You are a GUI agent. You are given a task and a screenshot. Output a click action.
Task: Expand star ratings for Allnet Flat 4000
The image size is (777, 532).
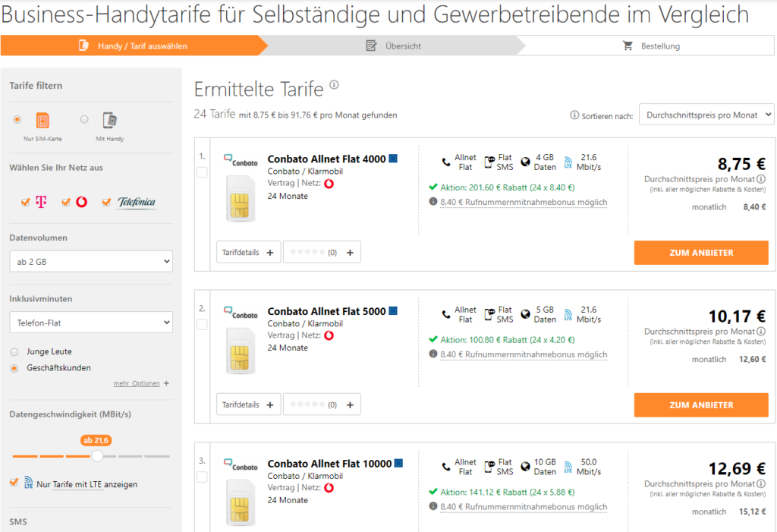click(322, 252)
